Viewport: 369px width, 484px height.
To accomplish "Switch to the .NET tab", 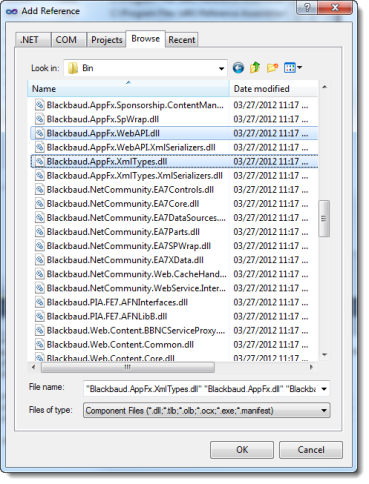I will coord(33,40).
